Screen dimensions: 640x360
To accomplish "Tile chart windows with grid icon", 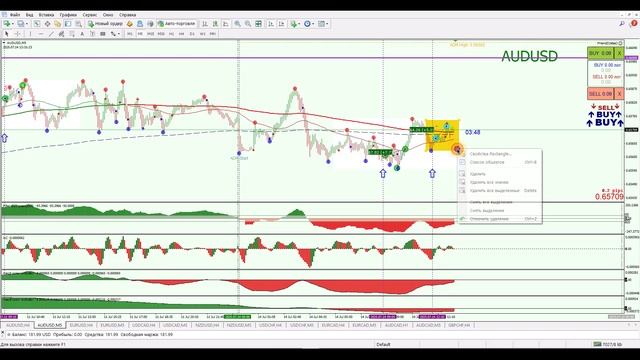I will [x=258, y=24].
